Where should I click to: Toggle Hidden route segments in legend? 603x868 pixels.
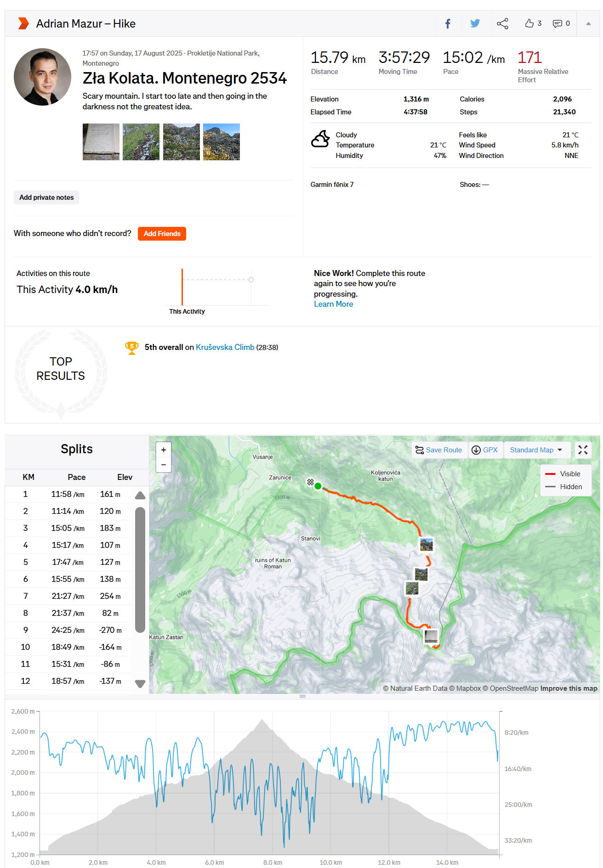563,487
